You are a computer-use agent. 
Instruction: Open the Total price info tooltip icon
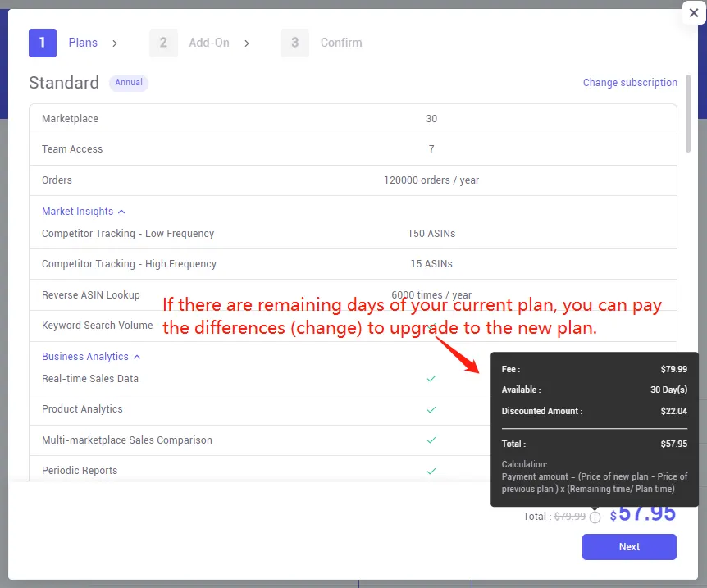click(x=595, y=517)
